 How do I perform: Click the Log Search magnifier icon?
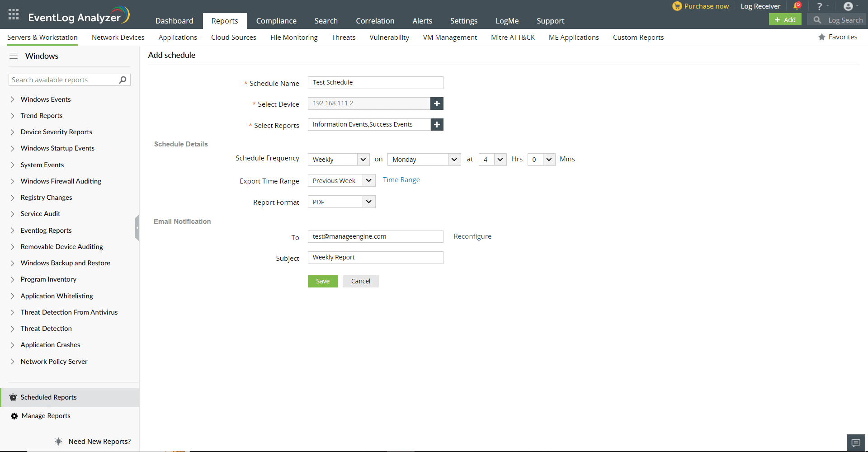[x=817, y=20]
